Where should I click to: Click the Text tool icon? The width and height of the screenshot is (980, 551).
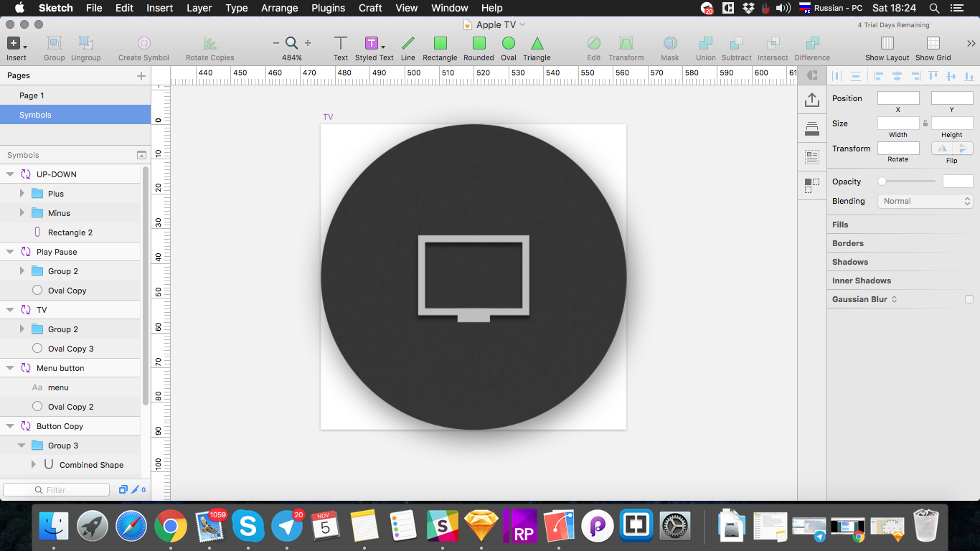(x=341, y=44)
